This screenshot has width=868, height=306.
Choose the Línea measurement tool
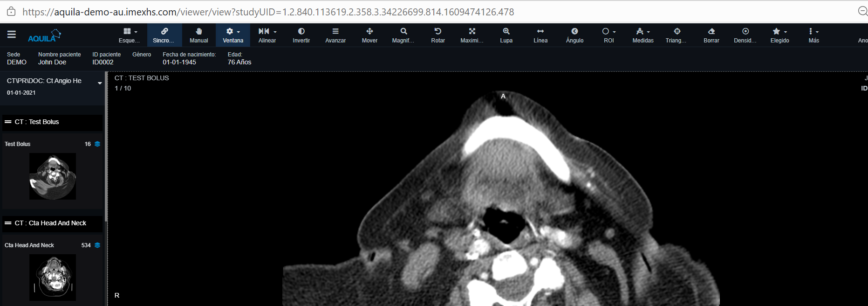tap(540, 35)
